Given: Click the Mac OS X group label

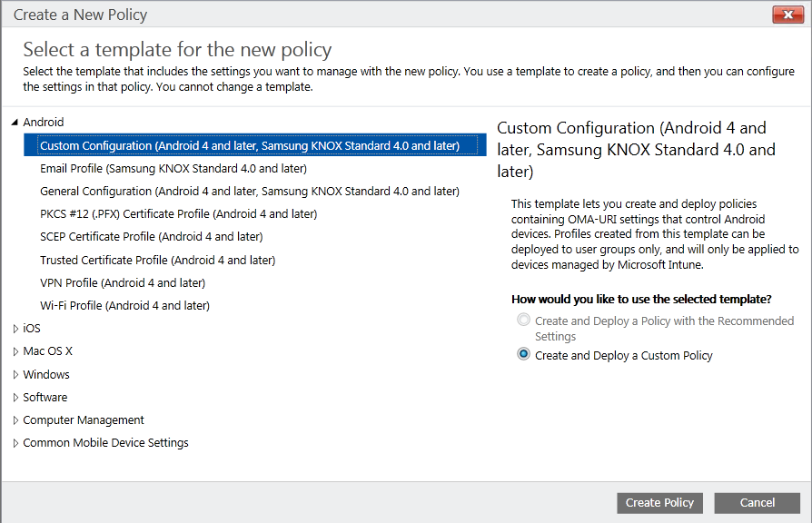Looking at the screenshot, I should 47,351.
